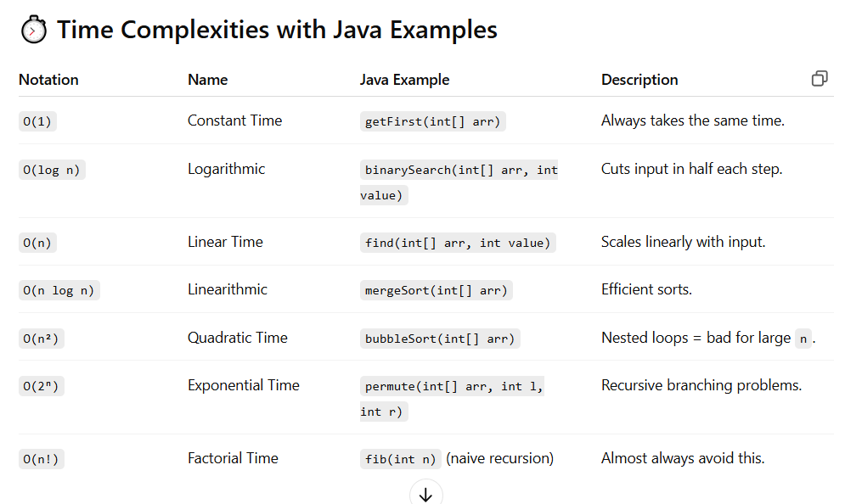Select the O(log n) notation chip
This screenshot has height=504, width=845.
click(x=52, y=169)
